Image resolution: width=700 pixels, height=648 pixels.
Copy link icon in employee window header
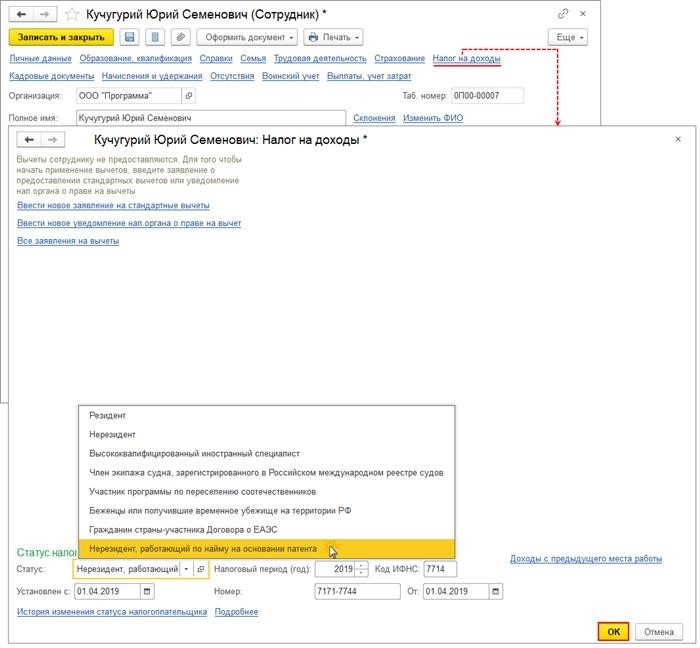coord(562,14)
